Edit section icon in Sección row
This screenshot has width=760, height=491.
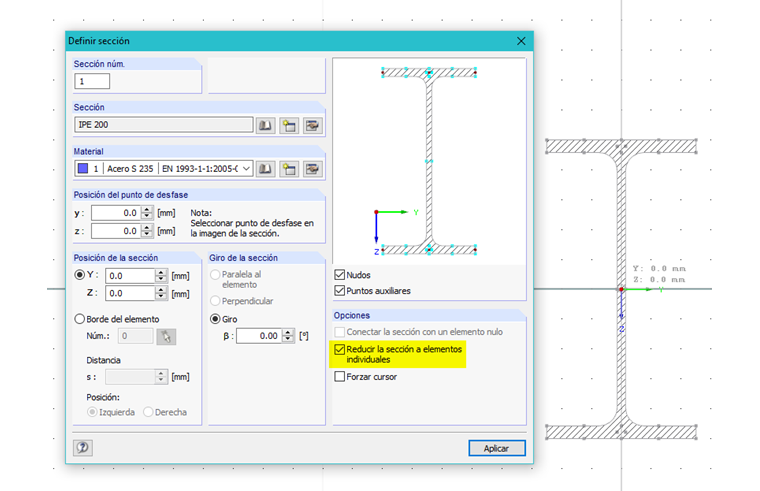pyautogui.click(x=313, y=126)
